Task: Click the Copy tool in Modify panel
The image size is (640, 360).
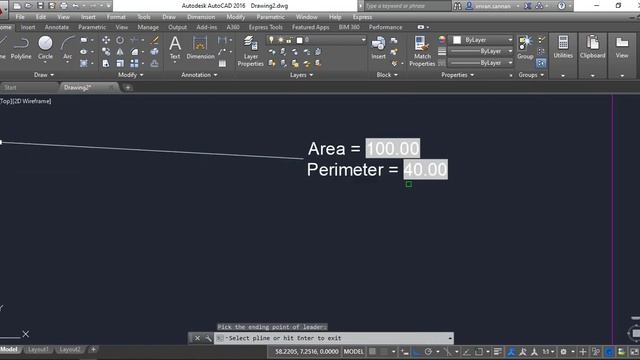Action: [x=106, y=52]
